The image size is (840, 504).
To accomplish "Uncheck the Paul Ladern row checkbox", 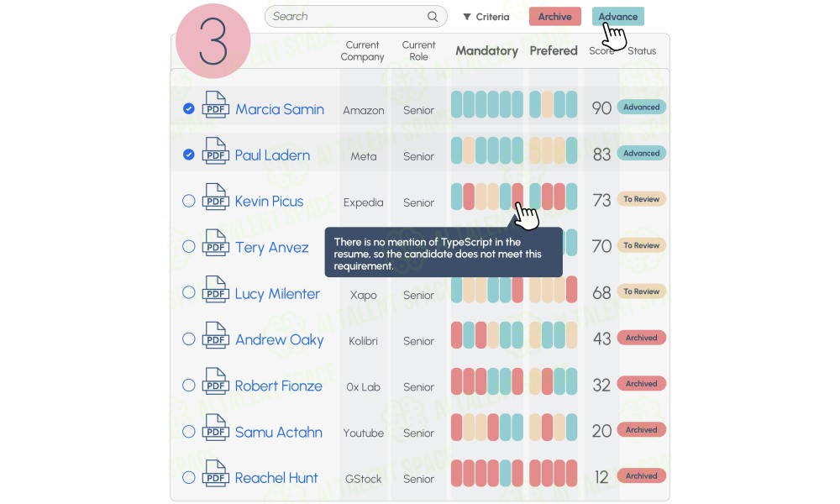I will [188, 155].
